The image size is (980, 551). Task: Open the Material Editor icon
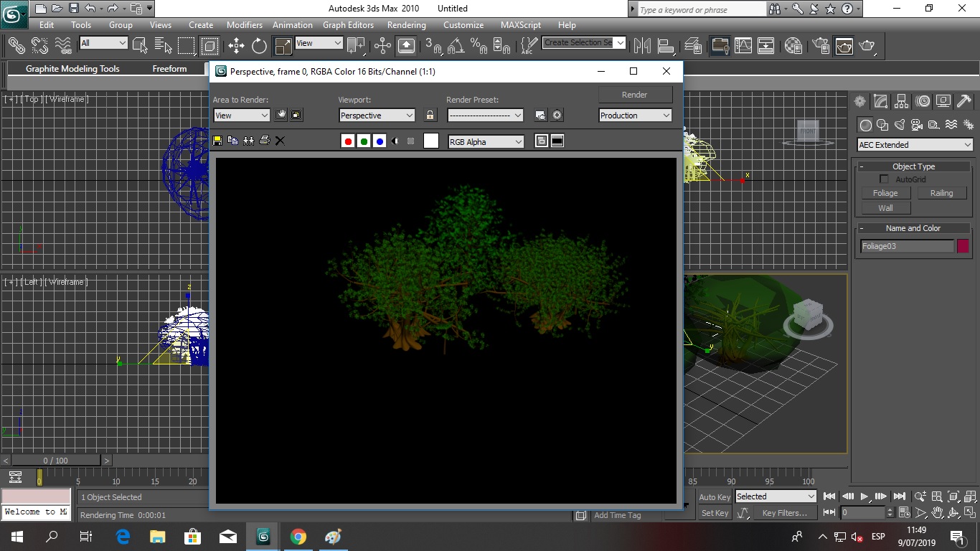tap(793, 46)
